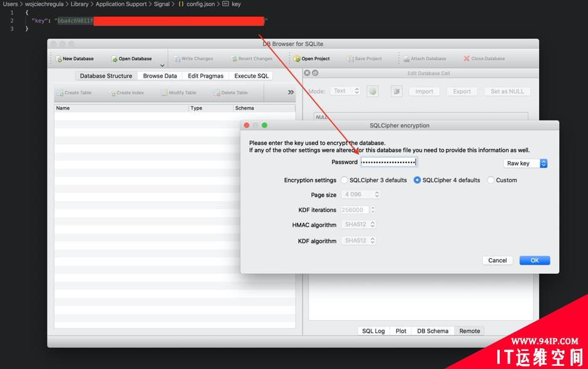The height and width of the screenshot is (369, 588).
Task: Switch to the SQL Log tab
Action: click(373, 331)
